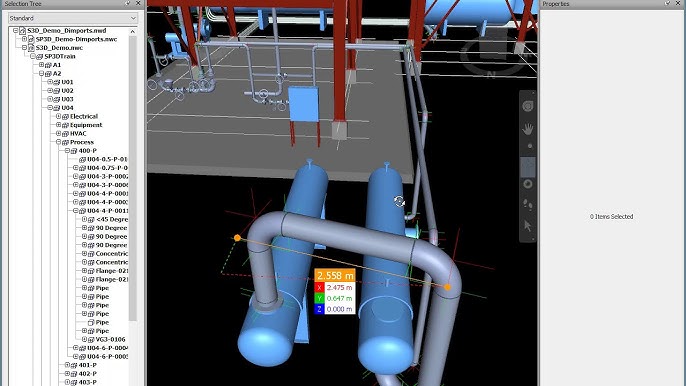Select the VG3-0106 tree item
Screen dimensions: 686x386
110,339
